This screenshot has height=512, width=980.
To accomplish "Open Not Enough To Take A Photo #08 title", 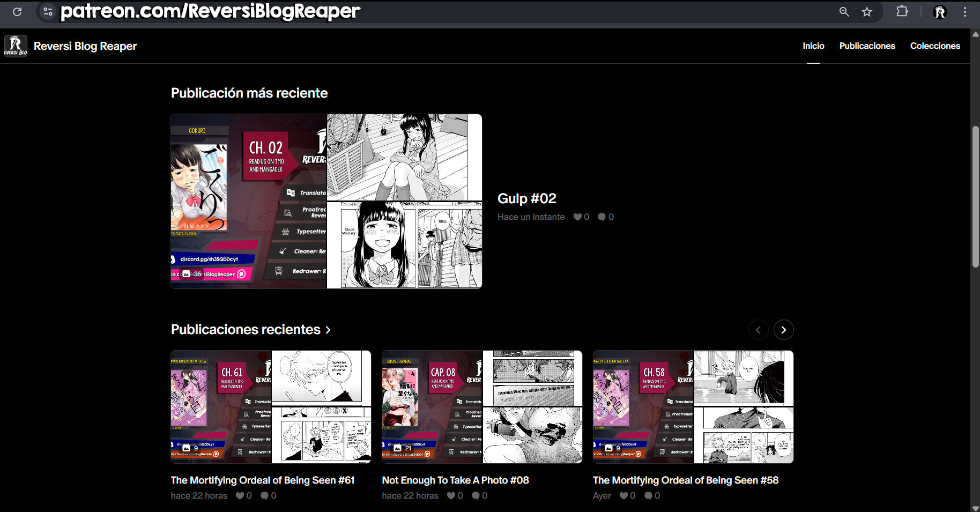I will [x=455, y=480].
